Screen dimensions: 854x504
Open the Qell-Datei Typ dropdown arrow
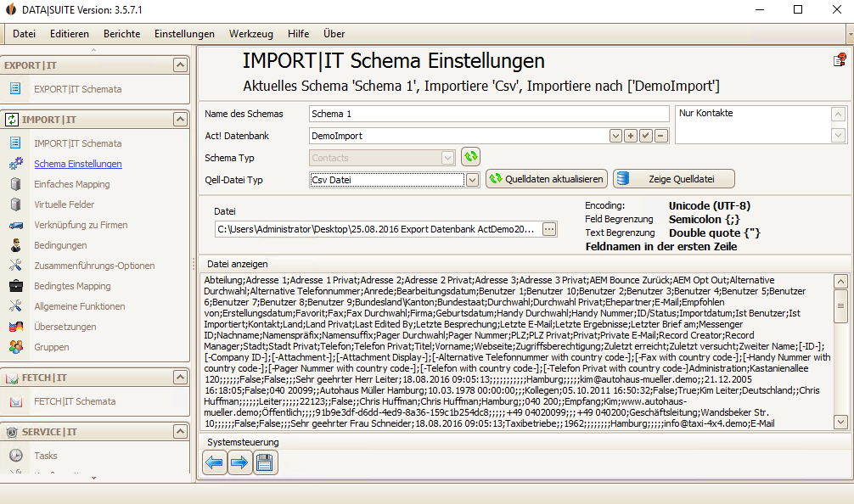point(472,180)
